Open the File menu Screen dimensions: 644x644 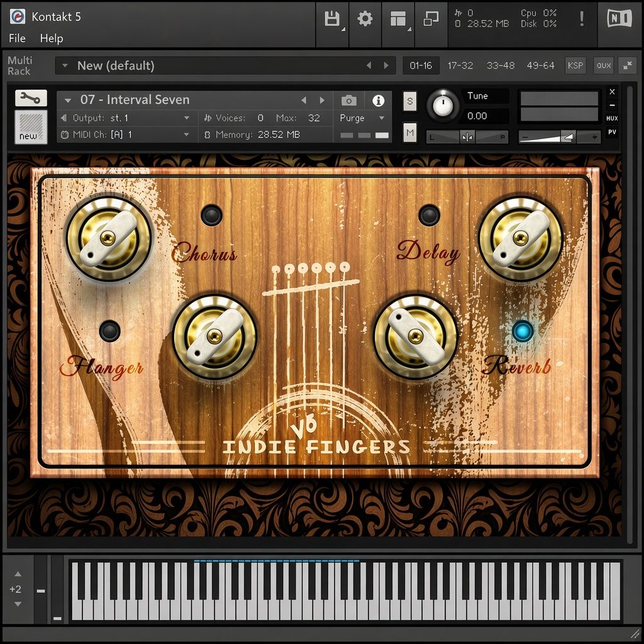tap(17, 38)
